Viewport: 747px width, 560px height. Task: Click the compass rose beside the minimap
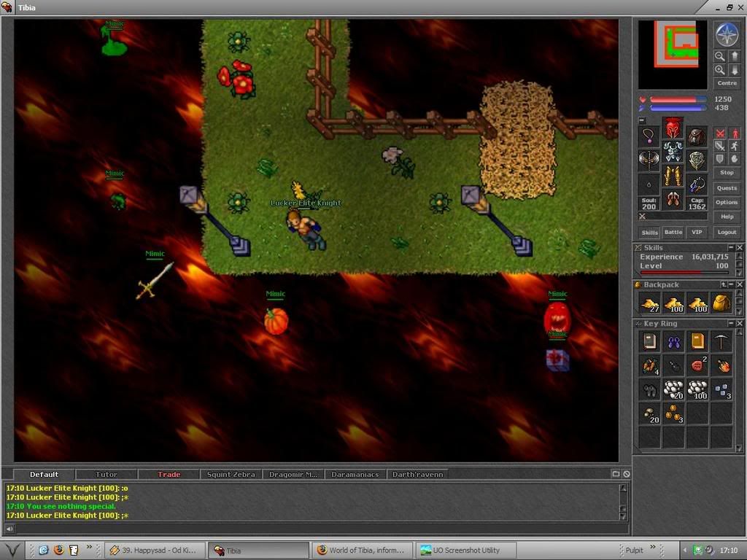727,34
